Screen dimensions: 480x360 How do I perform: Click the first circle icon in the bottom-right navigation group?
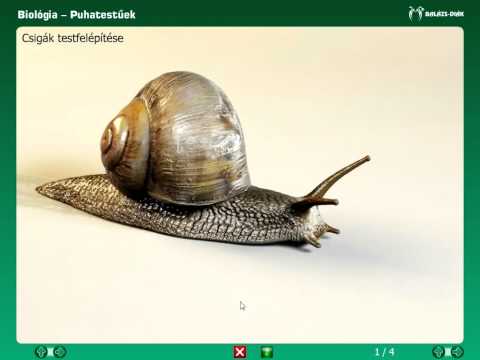point(438,351)
